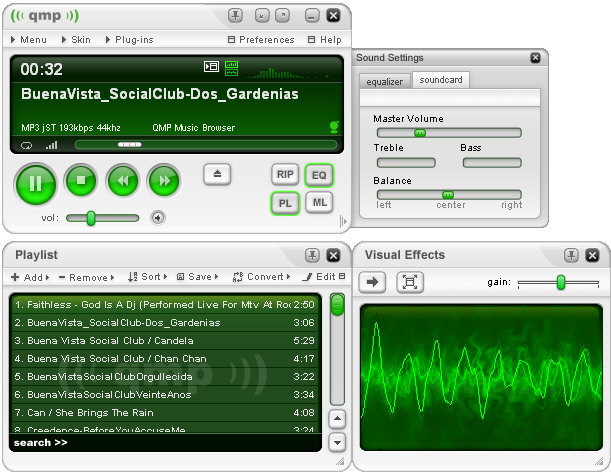Click the RIP button
611x473 pixels.
[285, 175]
